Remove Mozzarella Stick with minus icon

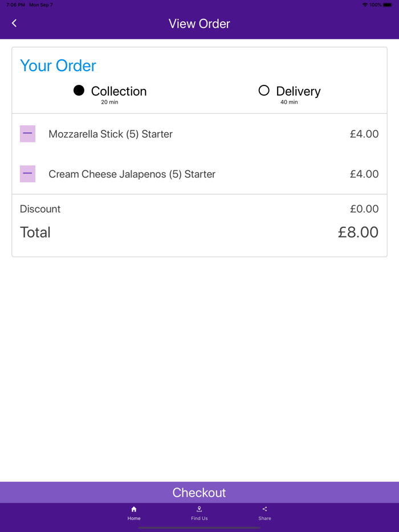tap(27, 134)
